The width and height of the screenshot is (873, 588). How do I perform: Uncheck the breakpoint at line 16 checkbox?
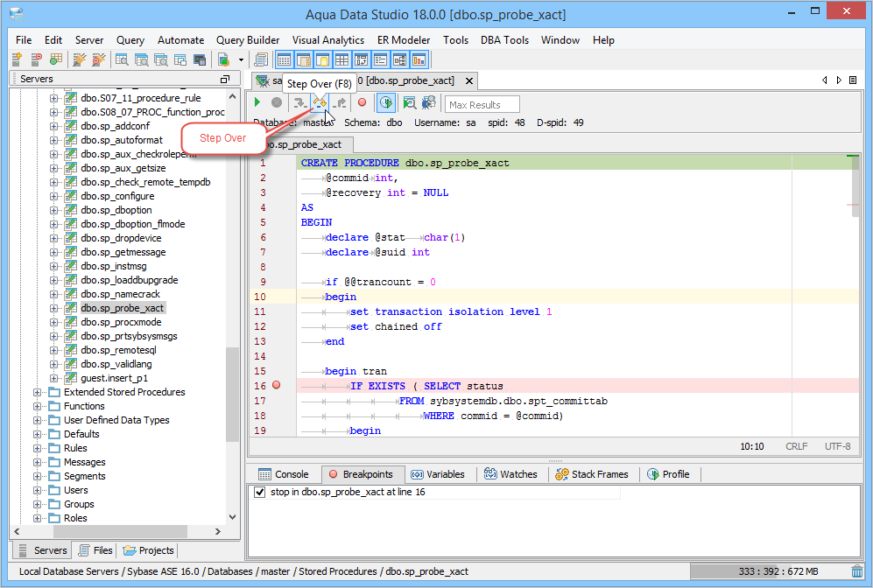[259, 493]
